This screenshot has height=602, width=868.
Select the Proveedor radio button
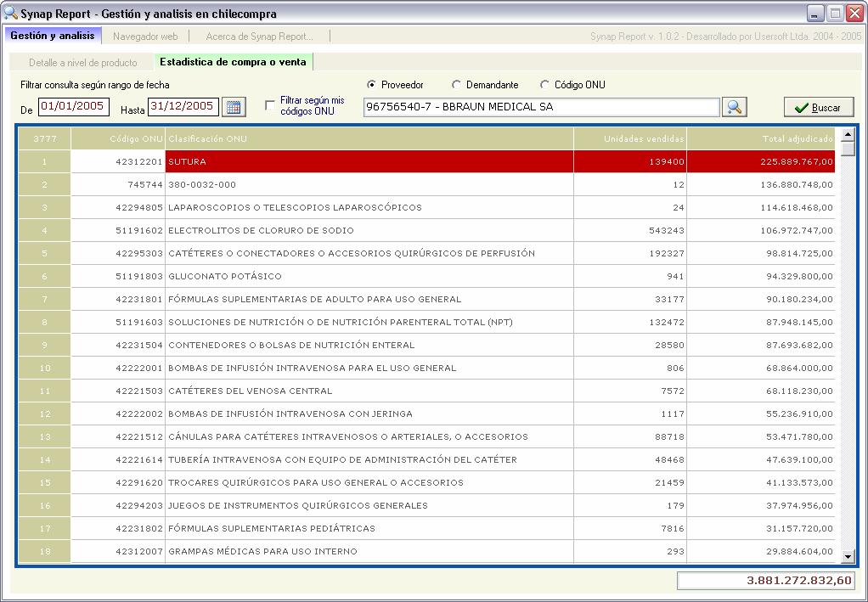371,85
